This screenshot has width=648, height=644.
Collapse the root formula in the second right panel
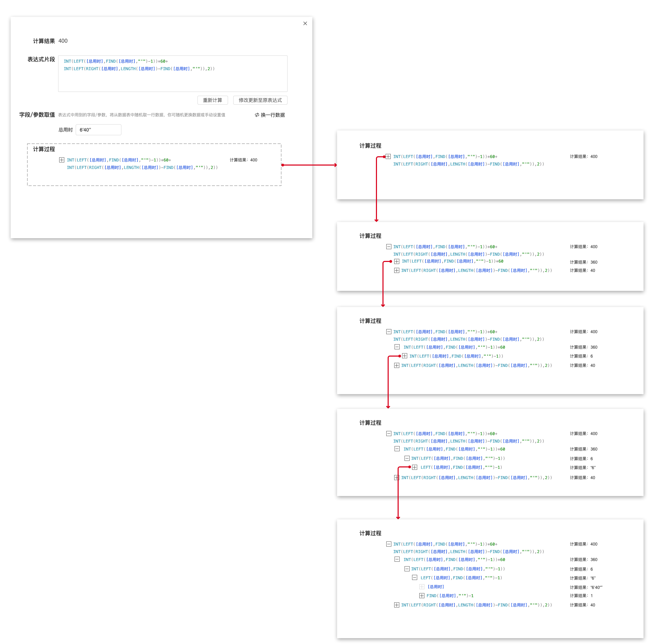click(389, 247)
